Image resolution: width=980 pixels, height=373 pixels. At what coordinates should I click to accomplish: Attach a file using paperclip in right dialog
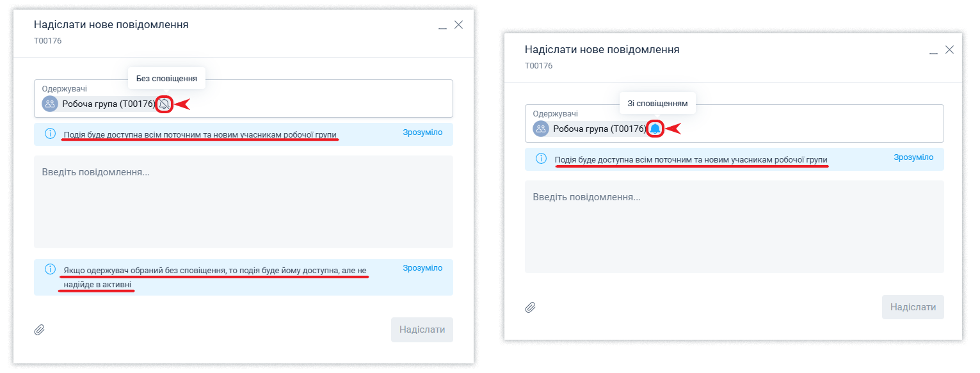click(530, 307)
